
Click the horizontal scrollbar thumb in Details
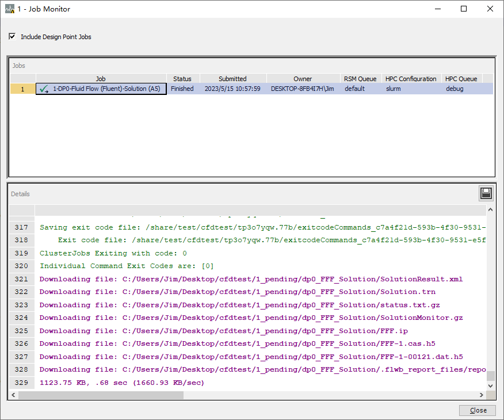click(x=101, y=395)
